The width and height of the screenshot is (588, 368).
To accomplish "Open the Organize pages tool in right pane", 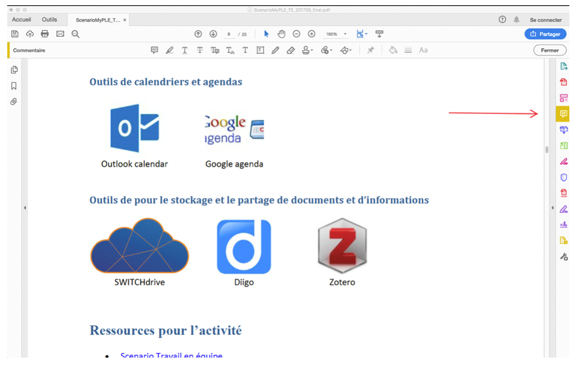I will pos(564,146).
